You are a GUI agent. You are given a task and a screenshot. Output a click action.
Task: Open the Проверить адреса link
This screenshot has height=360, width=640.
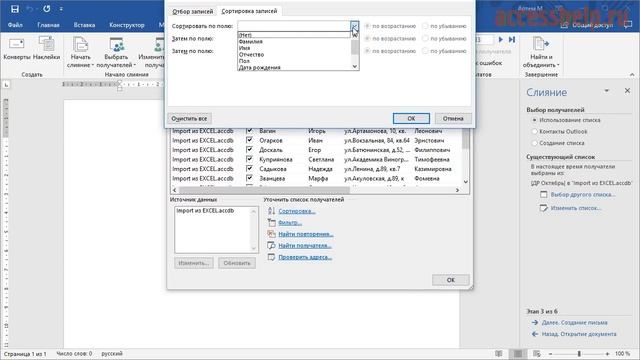[x=305, y=257]
